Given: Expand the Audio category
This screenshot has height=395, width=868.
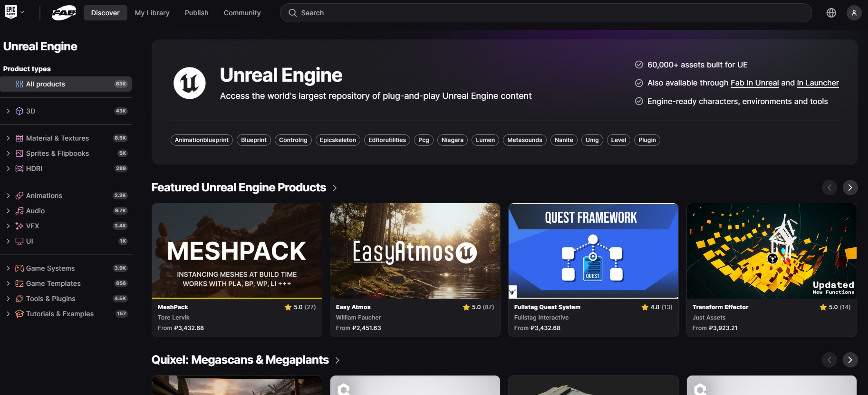Looking at the screenshot, I should 8,211.
